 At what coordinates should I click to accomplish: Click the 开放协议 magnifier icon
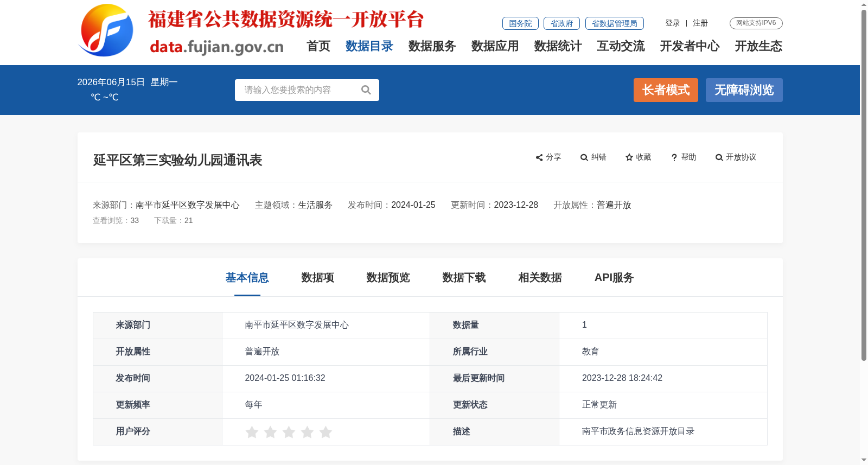click(x=719, y=157)
